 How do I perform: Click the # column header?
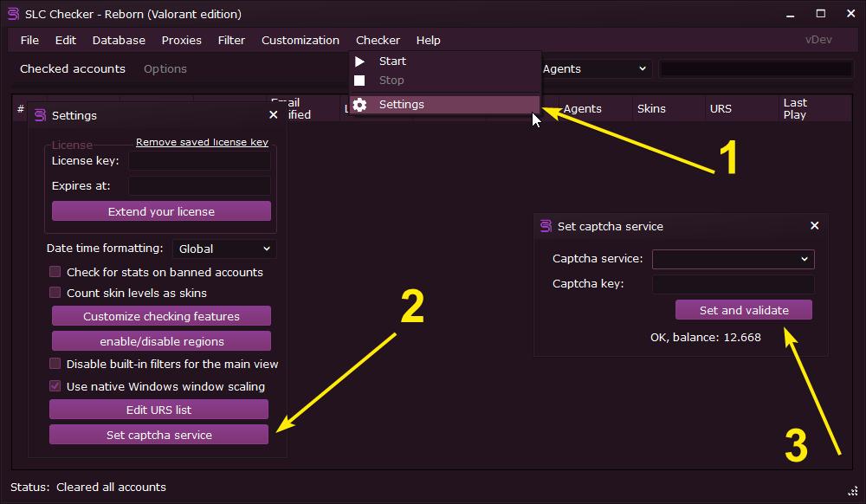[21, 109]
